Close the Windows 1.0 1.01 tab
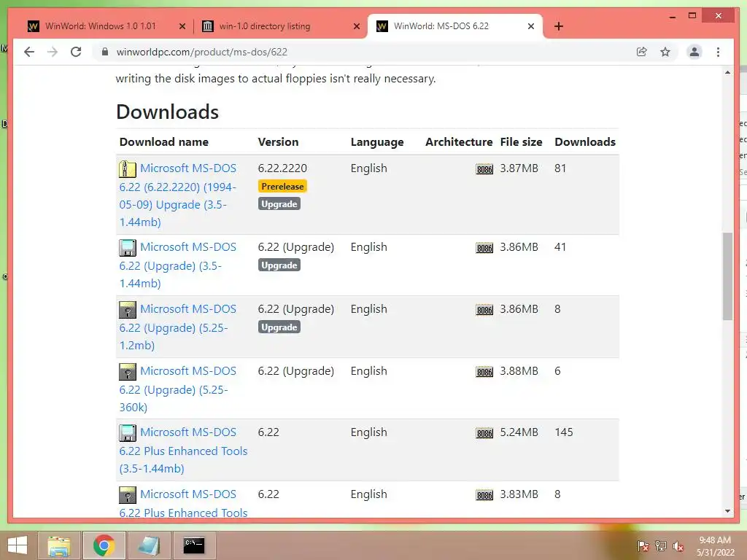Viewport: 747px width, 560px height. (x=182, y=26)
